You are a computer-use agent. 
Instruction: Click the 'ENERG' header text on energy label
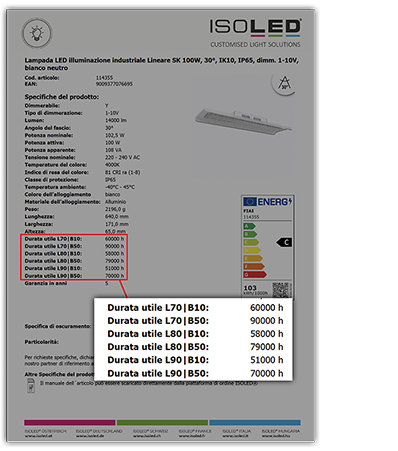click(x=274, y=202)
